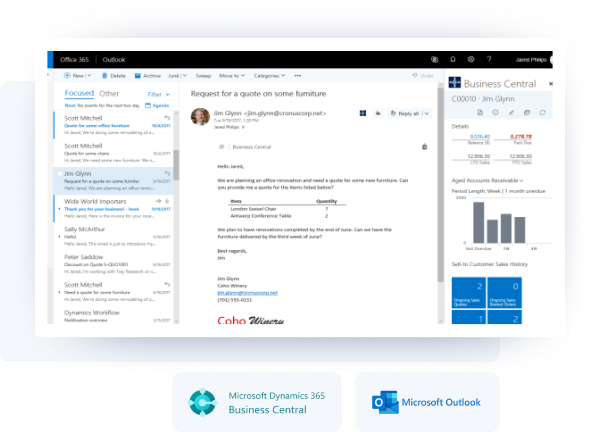Open Skype icon in top bar
Screen dimensions: 595x432
[x=434, y=59]
